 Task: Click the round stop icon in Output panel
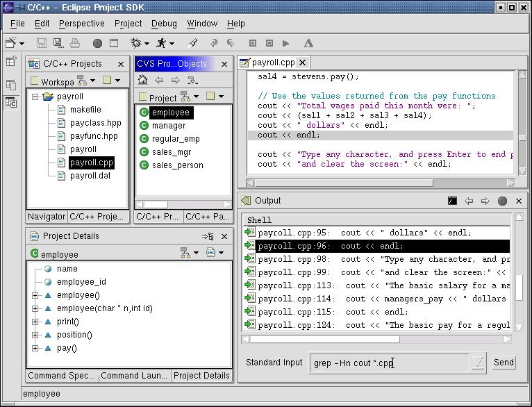[502, 201]
